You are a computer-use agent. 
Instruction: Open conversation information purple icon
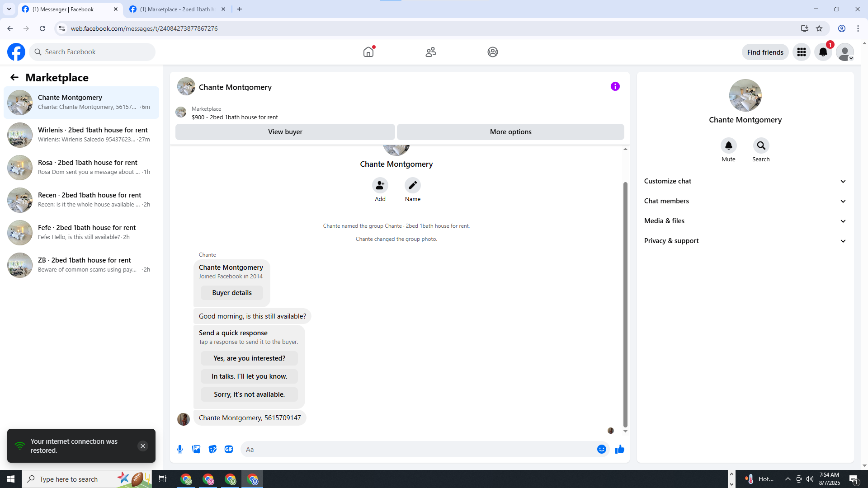615,86
